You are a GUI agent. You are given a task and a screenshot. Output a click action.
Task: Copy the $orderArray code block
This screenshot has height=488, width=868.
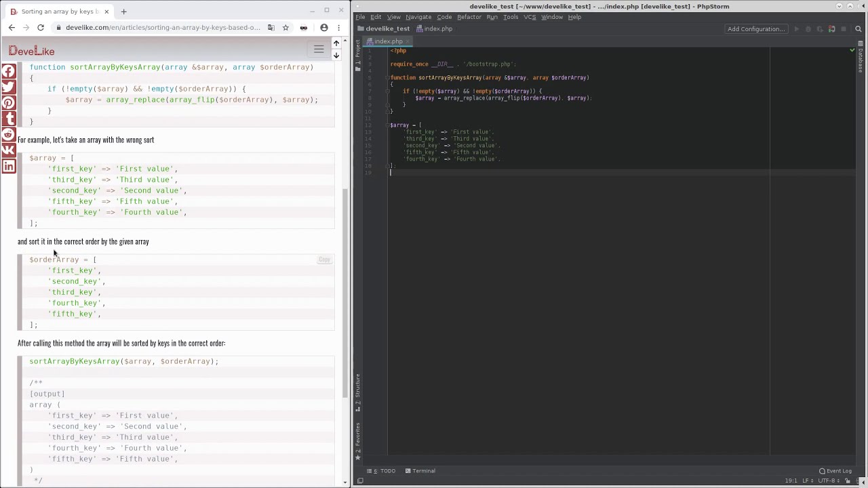[x=324, y=260]
